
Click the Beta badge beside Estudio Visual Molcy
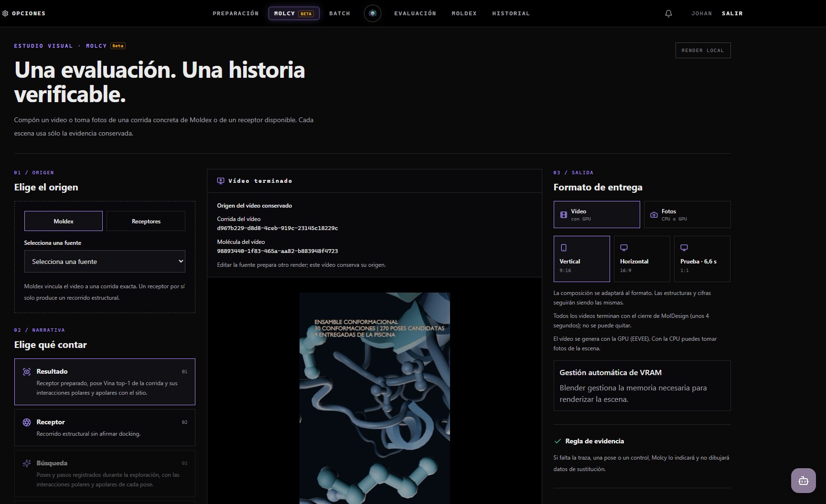click(118, 46)
